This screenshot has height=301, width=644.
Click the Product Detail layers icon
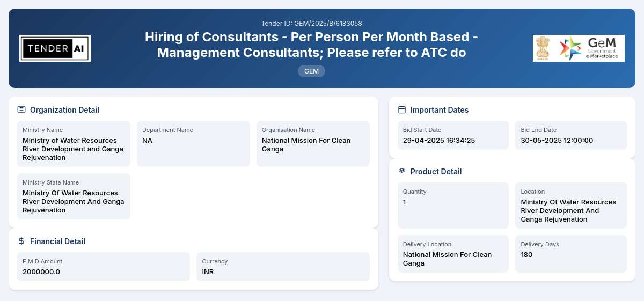point(402,171)
